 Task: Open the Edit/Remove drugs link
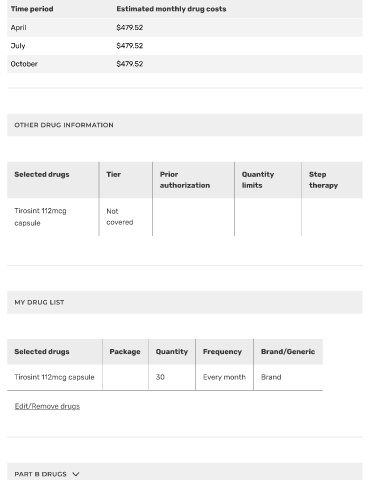[47, 406]
